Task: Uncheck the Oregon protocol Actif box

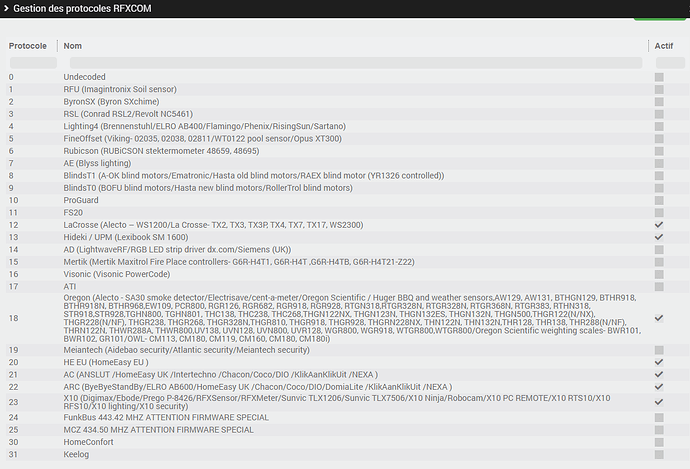Action: click(658, 318)
